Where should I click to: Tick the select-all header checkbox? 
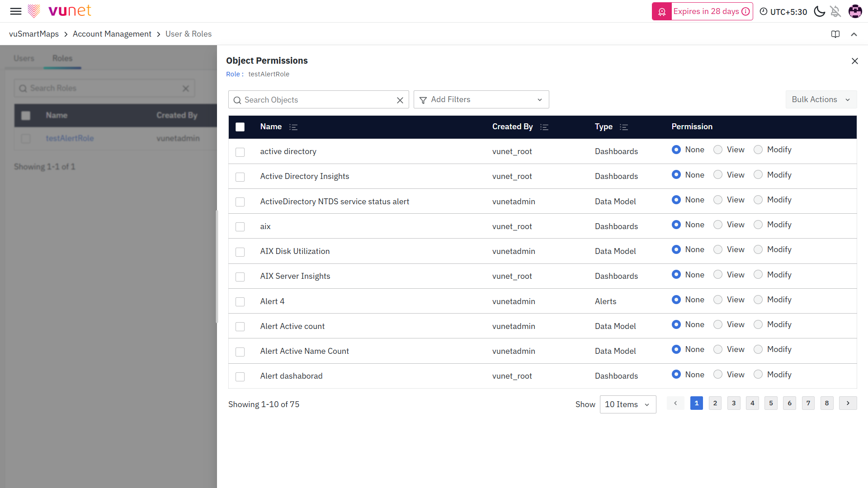240,127
